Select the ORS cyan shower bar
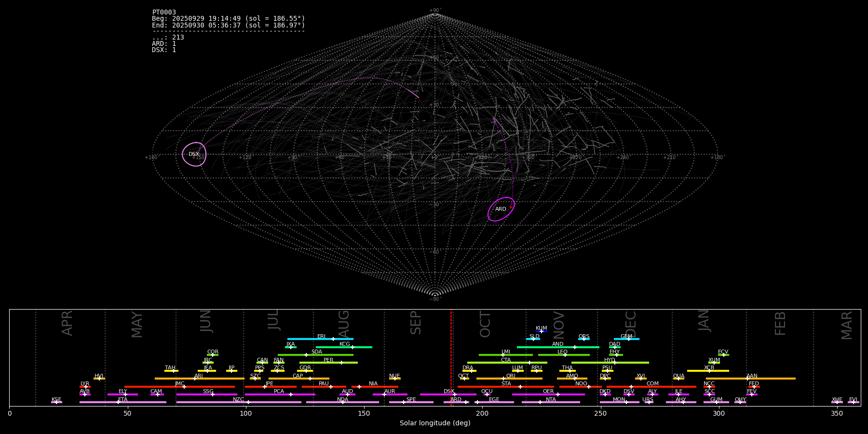 (x=584, y=339)
